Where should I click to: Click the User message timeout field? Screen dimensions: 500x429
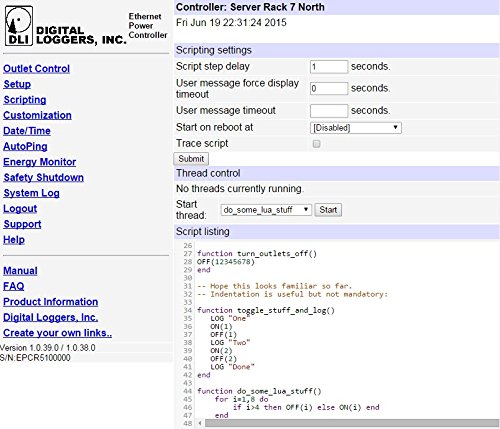[329, 111]
